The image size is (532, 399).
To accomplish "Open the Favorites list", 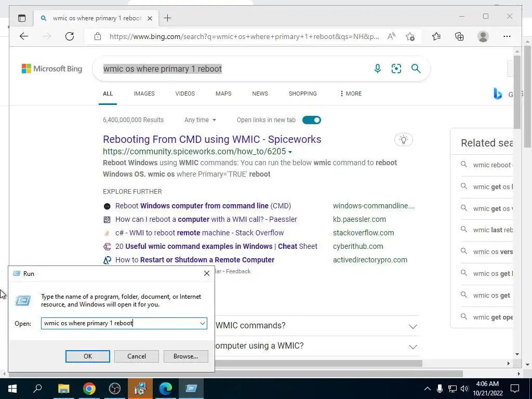I will pyautogui.click(x=436, y=36).
